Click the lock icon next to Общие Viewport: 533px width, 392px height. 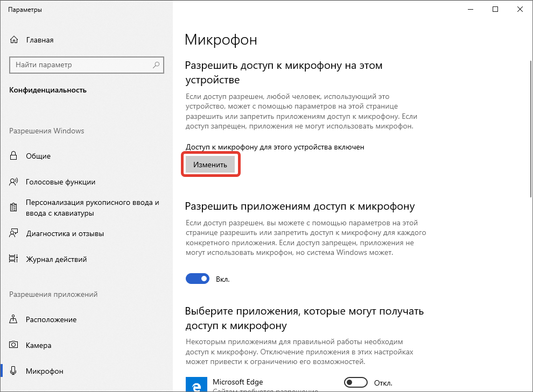click(x=14, y=156)
